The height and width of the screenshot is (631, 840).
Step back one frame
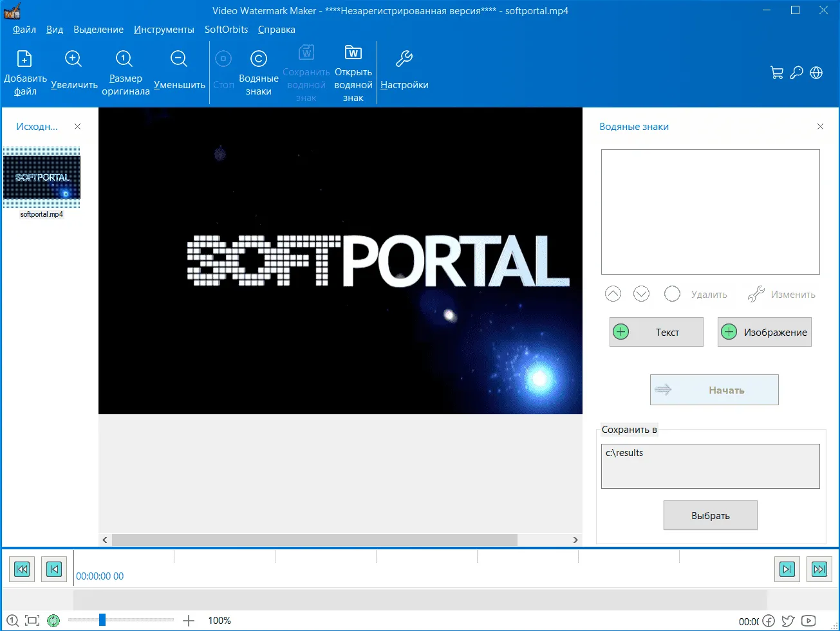[x=54, y=569]
